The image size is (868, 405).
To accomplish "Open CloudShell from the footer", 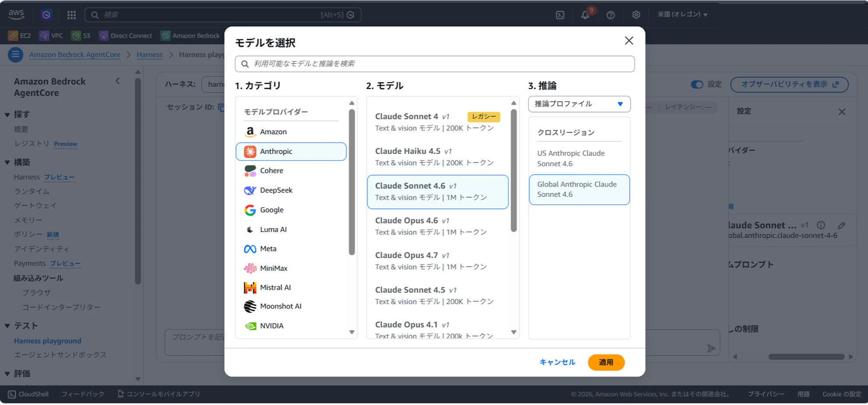I will 28,394.
